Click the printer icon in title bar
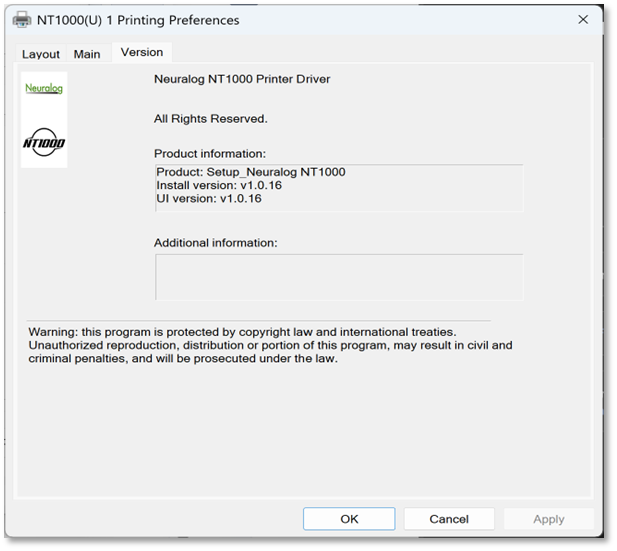 pos(21,20)
